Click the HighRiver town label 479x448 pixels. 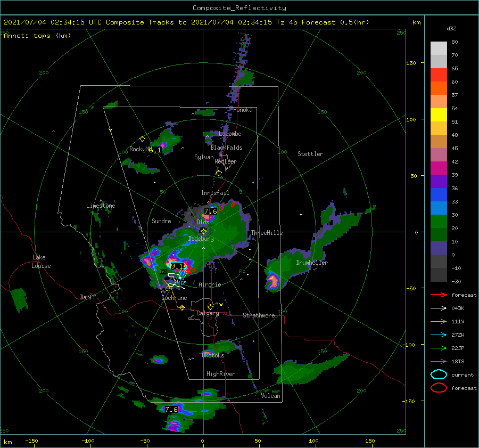click(x=221, y=374)
